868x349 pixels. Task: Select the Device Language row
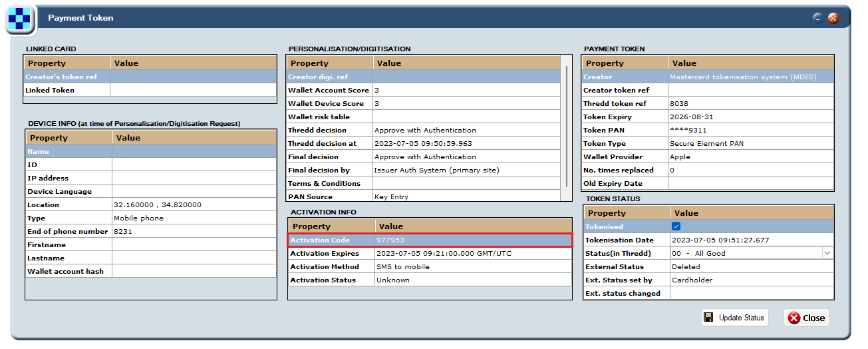click(x=151, y=191)
